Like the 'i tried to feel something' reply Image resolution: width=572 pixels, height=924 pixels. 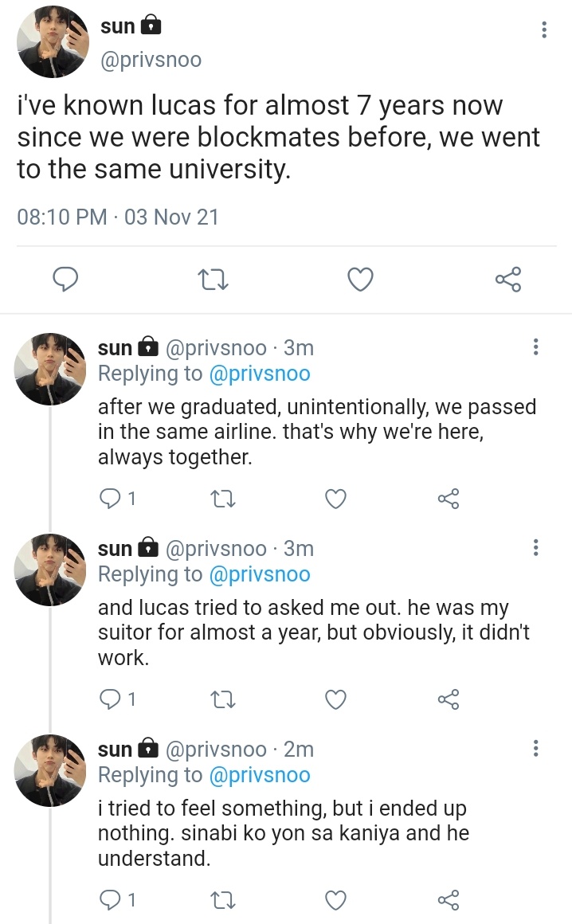[x=335, y=900]
